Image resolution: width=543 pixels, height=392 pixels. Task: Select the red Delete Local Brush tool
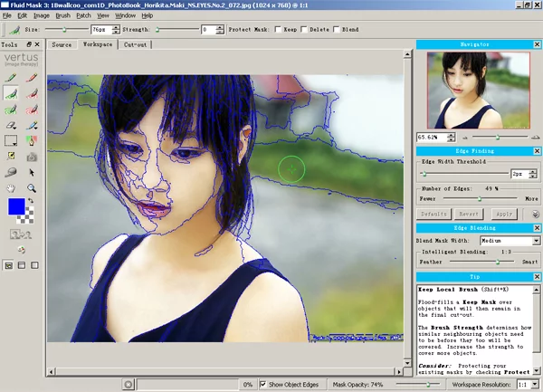32,93
